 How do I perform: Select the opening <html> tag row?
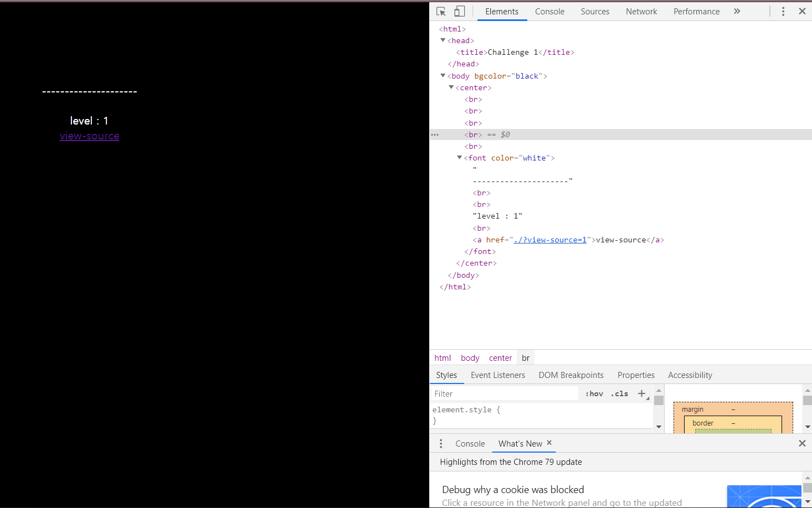pos(452,29)
